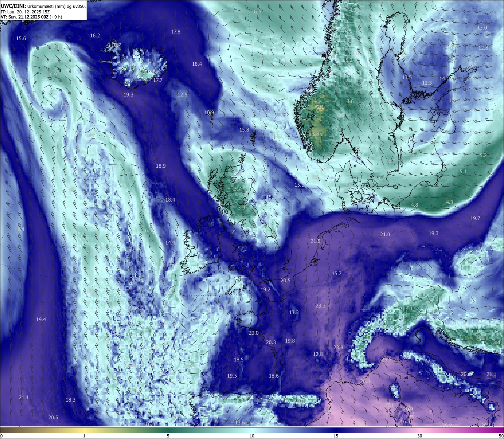Click the 19.7 value on the map
The width and height of the screenshot is (504, 439).
click(x=475, y=219)
